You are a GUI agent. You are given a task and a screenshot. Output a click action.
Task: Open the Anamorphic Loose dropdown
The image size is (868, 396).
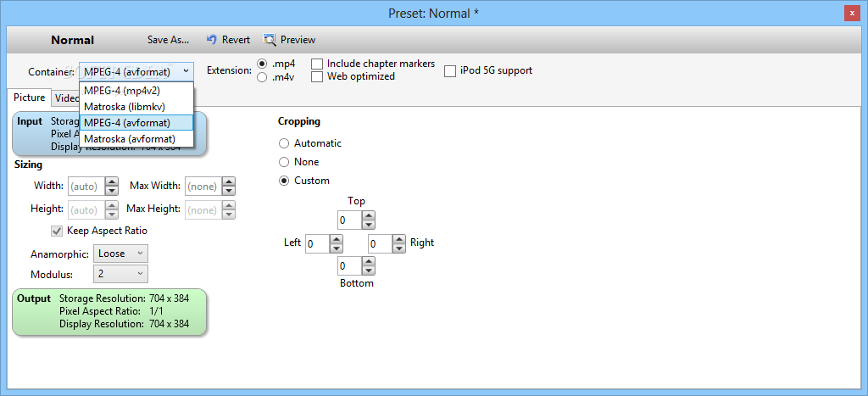tap(120, 254)
